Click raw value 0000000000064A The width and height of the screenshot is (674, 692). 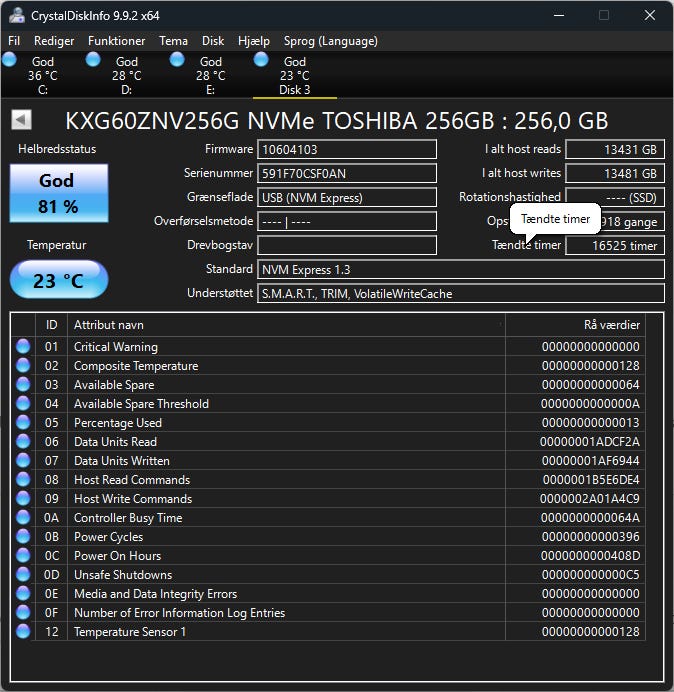coord(590,518)
